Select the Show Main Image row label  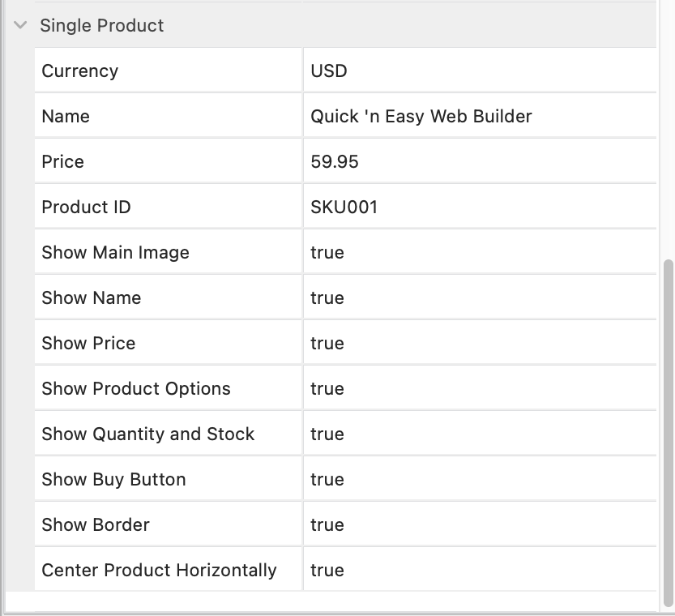click(115, 251)
